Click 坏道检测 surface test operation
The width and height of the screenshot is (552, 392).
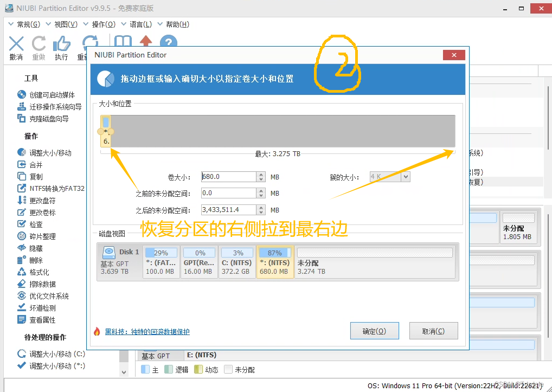coord(37,308)
